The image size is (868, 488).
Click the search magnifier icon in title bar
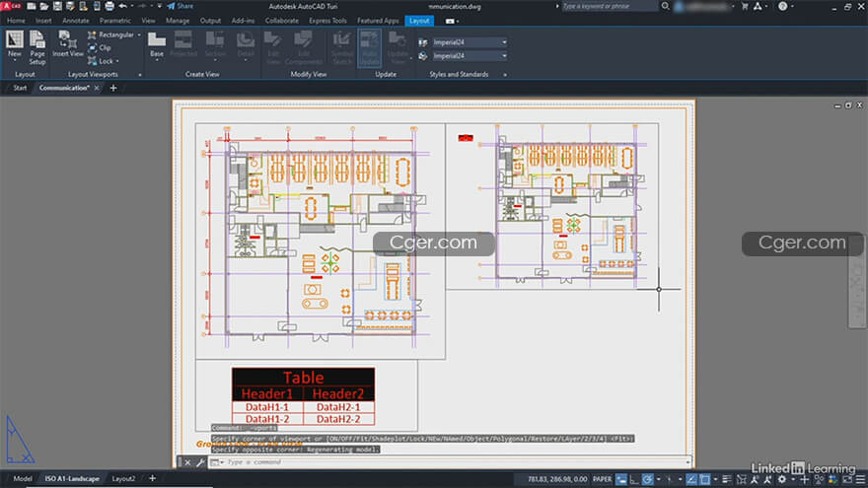[665, 6]
